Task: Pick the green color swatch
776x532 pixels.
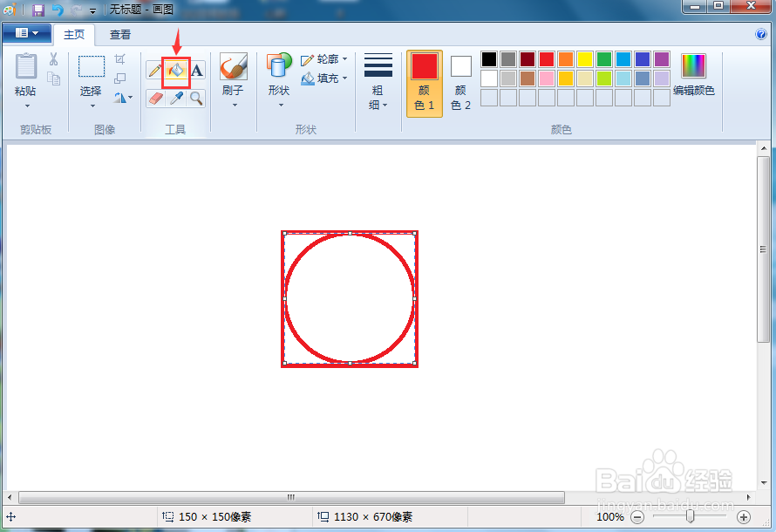Action: click(603, 59)
